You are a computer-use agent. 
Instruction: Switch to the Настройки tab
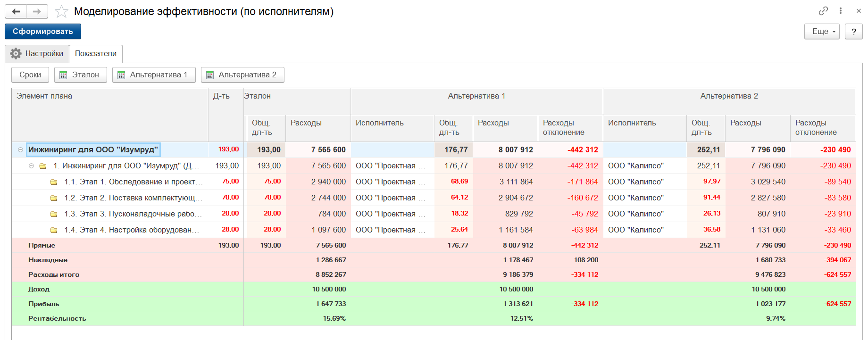click(37, 54)
